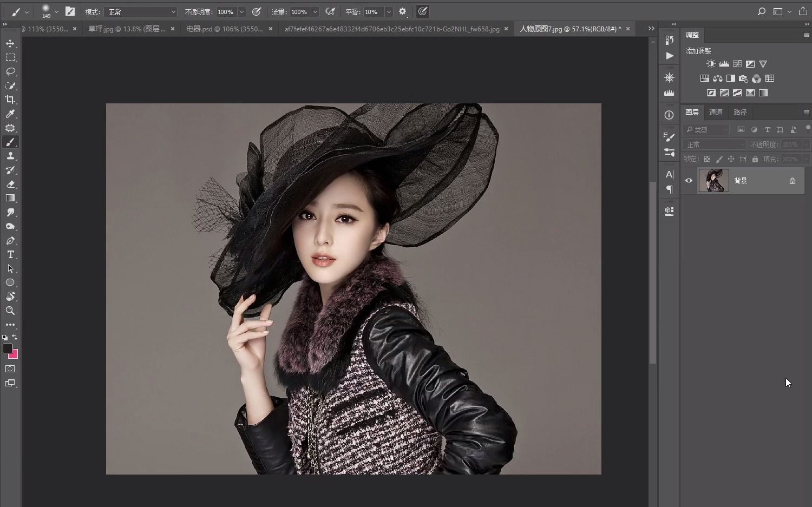
Task: Select the Move tool
Action: pos(10,43)
